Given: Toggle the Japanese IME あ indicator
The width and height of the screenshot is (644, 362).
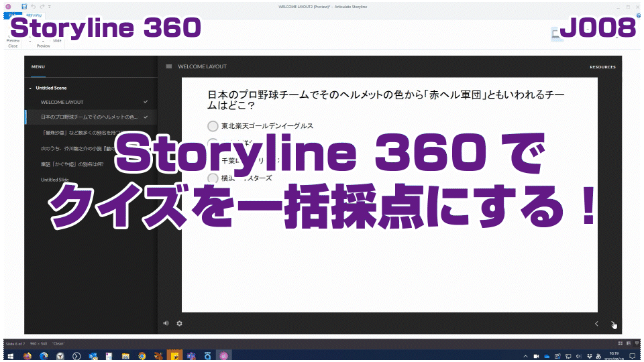Looking at the screenshot, I should (x=598, y=356).
